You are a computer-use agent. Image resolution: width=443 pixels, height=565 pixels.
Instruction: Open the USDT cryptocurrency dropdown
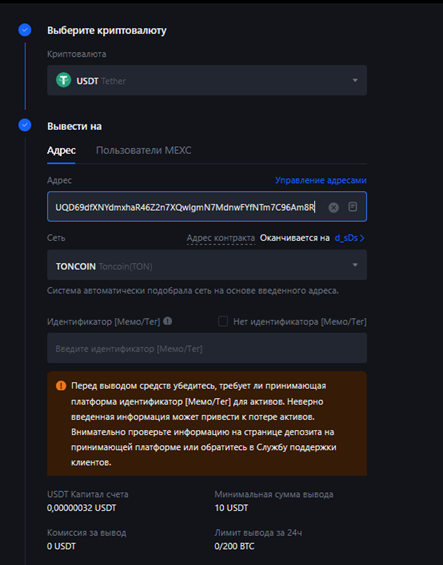207,80
